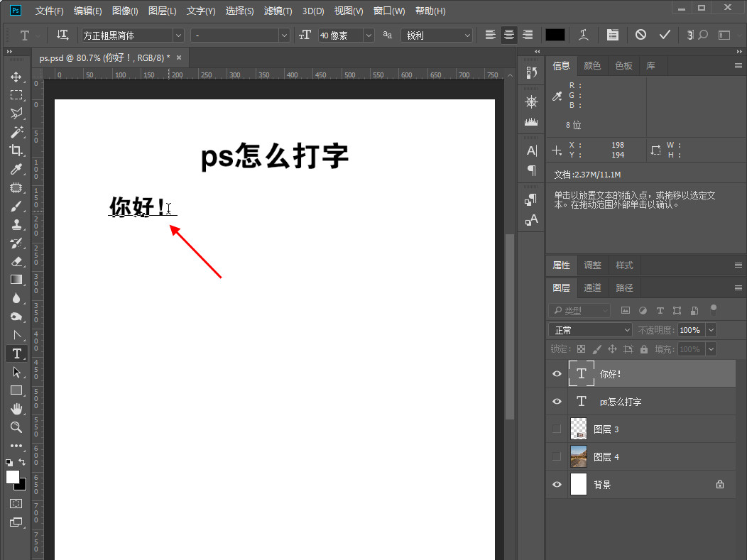747x560 pixels.
Task: Hide the 你好！ text layer
Action: pyautogui.click(x=557, y=374)
